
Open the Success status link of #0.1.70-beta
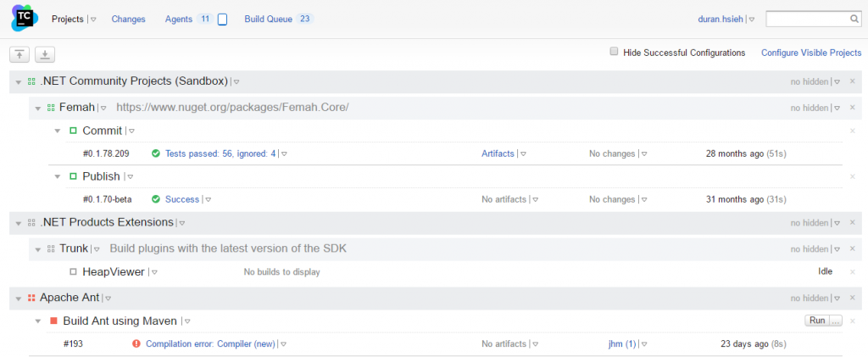[182, 199]
